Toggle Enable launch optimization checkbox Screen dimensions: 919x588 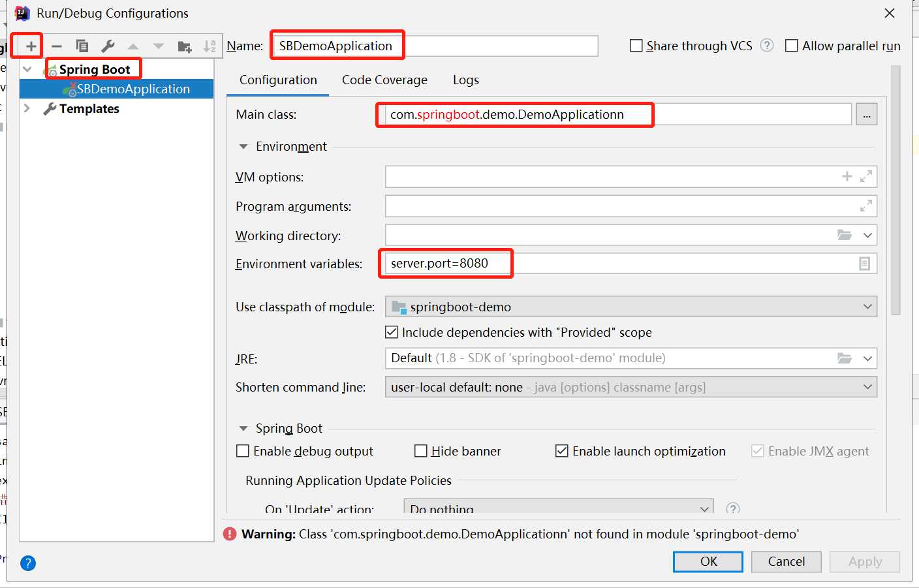[561, 451]
